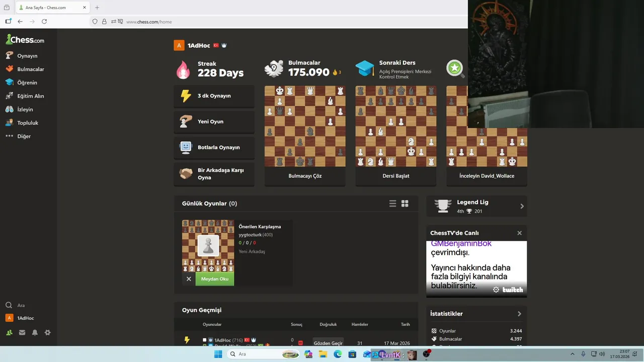Open the Topluluk sidebar menu
The image size is (644, 362).
28,123
